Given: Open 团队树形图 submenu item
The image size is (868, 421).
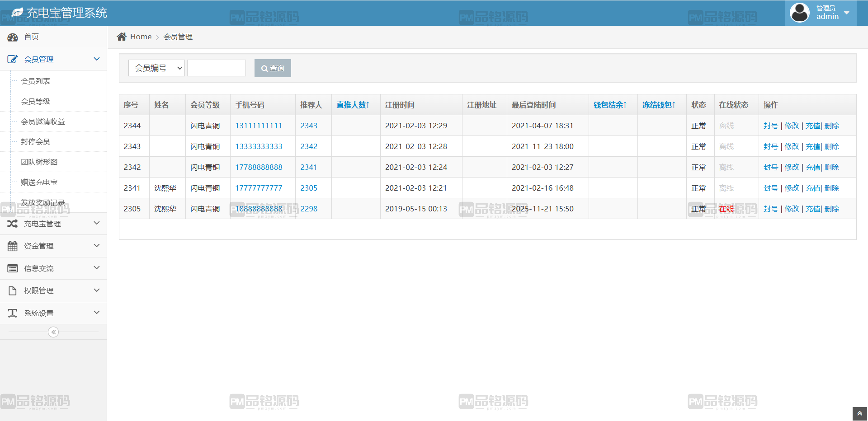Looking at the screenshot, I should tap(39, 162).
